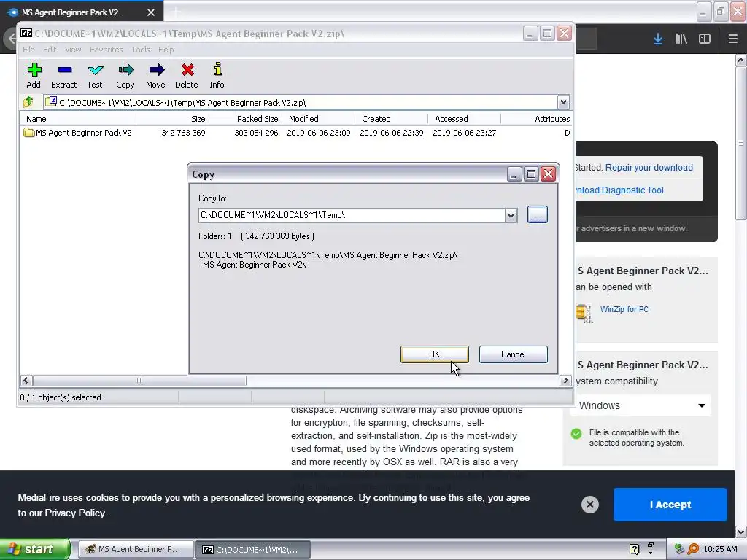
Task: Click the browser back arrow button
Action: click(x=10, y=39)
